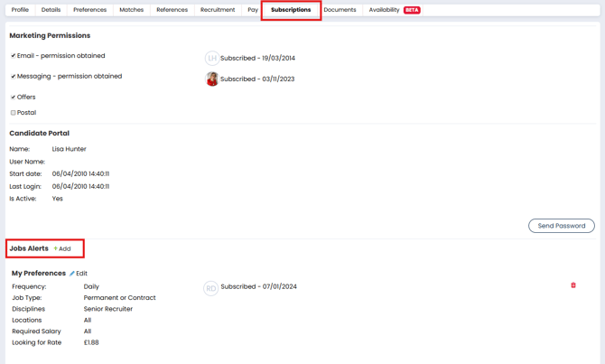Open the References tab
Image resolution: width=605 pixels, height=364 pixels.
[x=172, y=10]
